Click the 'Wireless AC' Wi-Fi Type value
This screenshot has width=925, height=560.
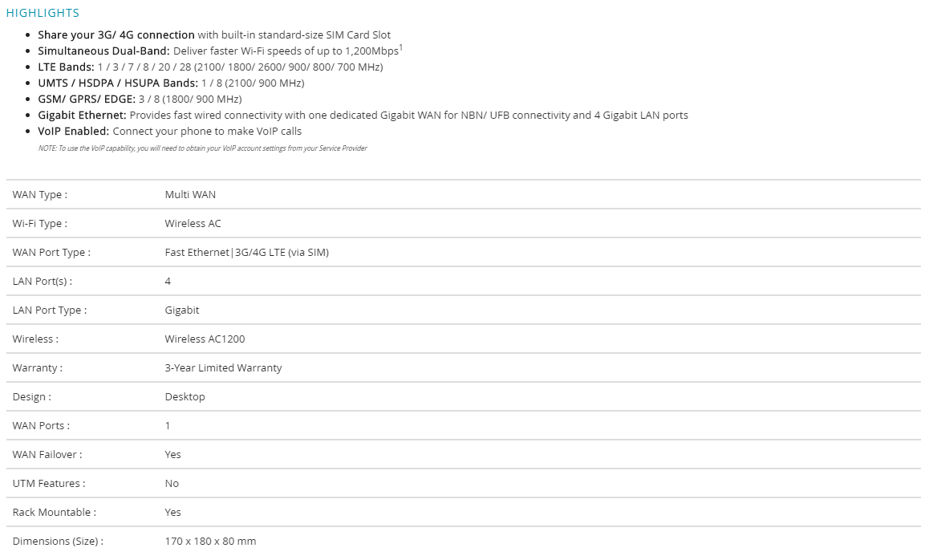(x=193, y=224)
